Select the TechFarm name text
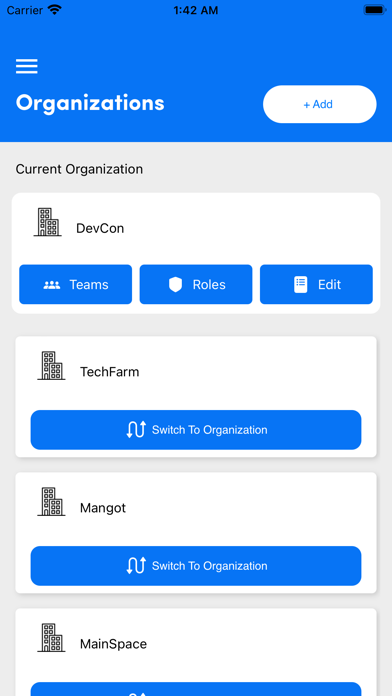Viewport: 392px width, 696px height. [109, 372]
